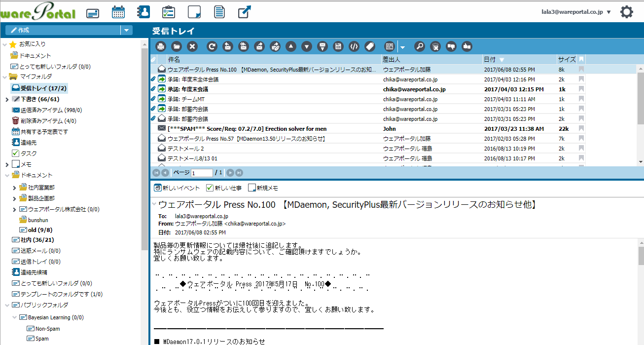
Task: Open the tasks clipboard icon in header
Action: 169,12
